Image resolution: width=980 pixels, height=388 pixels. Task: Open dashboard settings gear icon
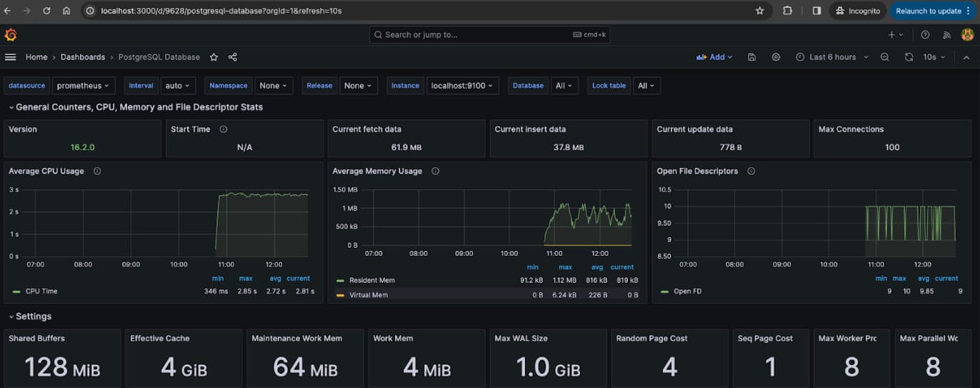[776, 57]
